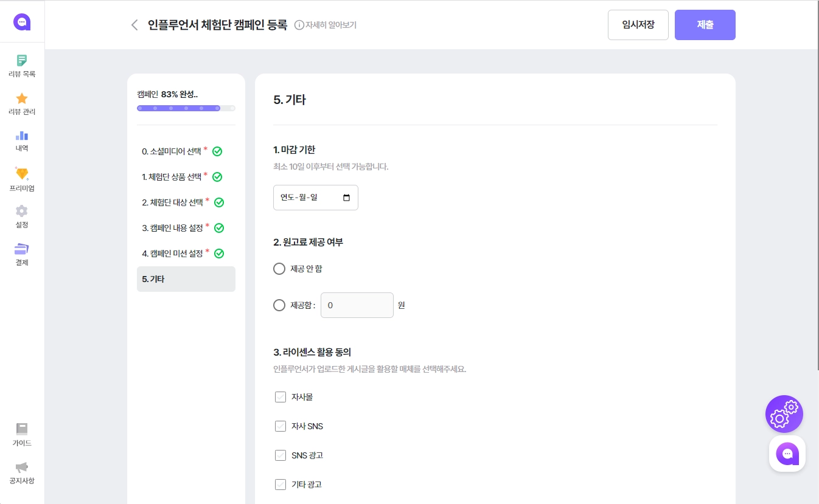This screenshot has width=819, height=504.
Task: Go to 내역 bar chart icon
Action: click(22, 135)
